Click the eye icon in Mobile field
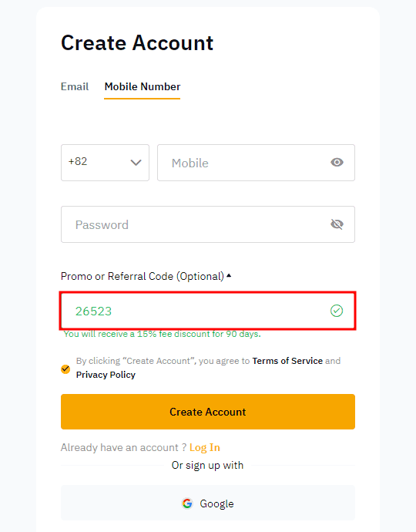The image size is (416, 532). (337, 163)
